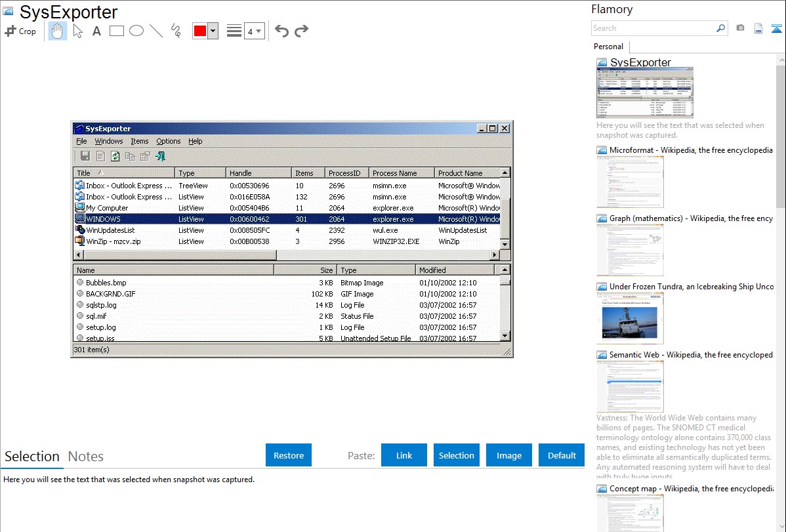Click the red annotation color swatch

click(x=200, y=31)
